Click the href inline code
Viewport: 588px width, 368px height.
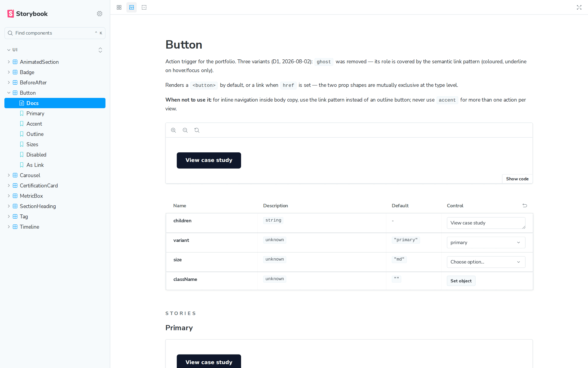click(288, 85)
